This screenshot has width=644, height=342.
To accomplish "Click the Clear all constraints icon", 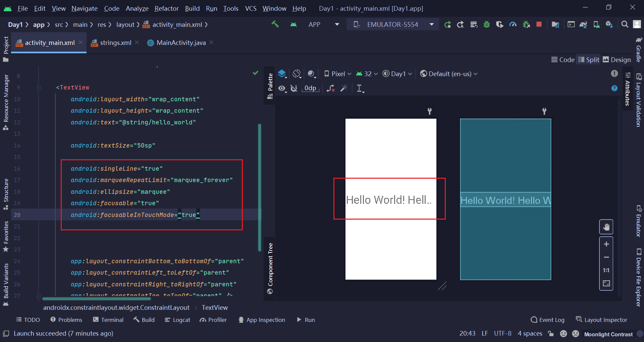I will pos(331,88).
